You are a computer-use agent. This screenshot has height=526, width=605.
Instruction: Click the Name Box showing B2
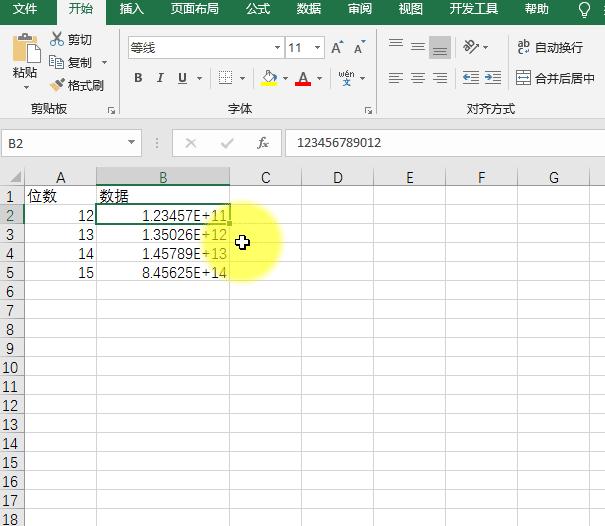64,143
